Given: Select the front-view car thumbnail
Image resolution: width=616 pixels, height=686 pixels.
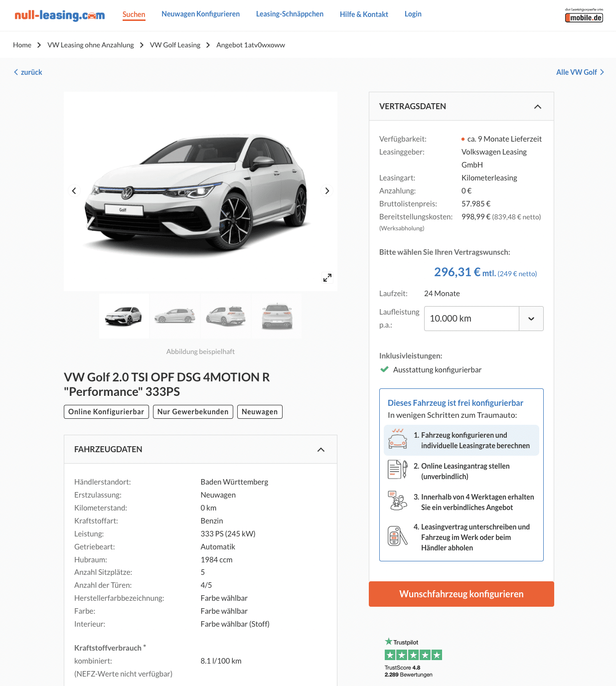Looking at the screenshot, I should coord(124,316).
